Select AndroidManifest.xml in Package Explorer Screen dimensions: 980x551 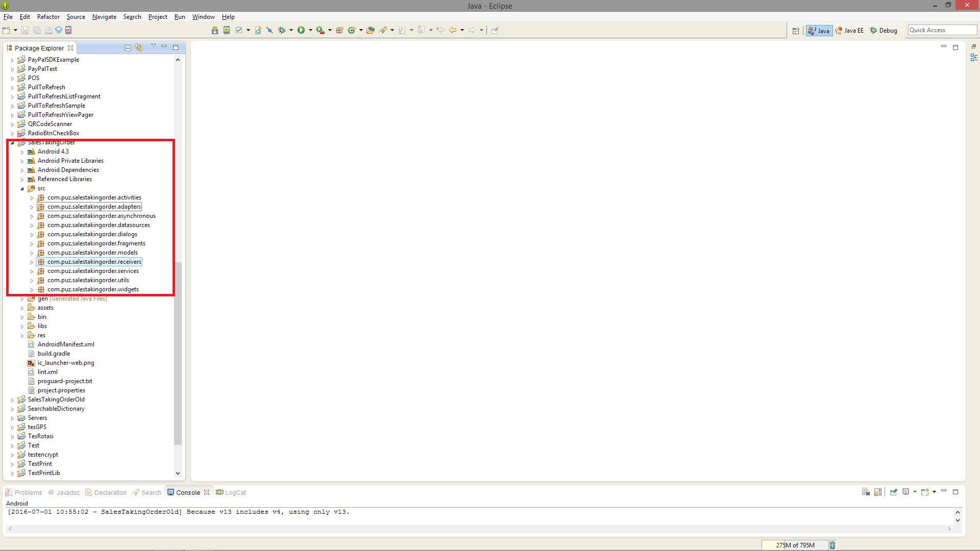click(66, 344)
